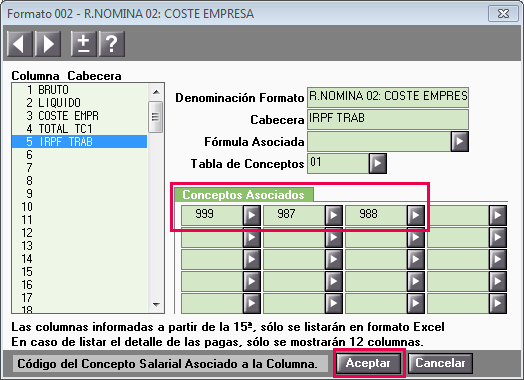Open selector arrow next to concept 988
524x380 pixels.
pyautogui.click(x=416, y=216)
